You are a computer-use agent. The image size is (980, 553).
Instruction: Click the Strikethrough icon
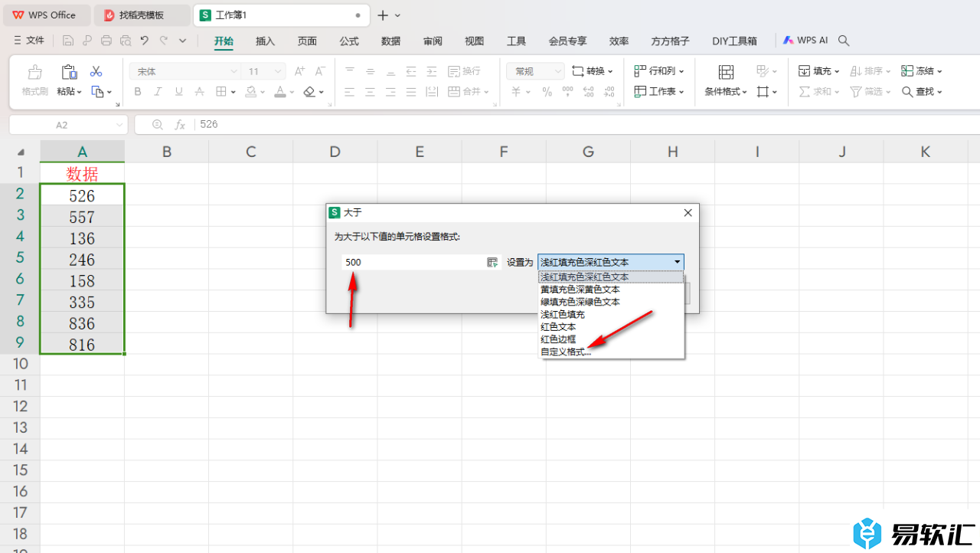point(199,92)
